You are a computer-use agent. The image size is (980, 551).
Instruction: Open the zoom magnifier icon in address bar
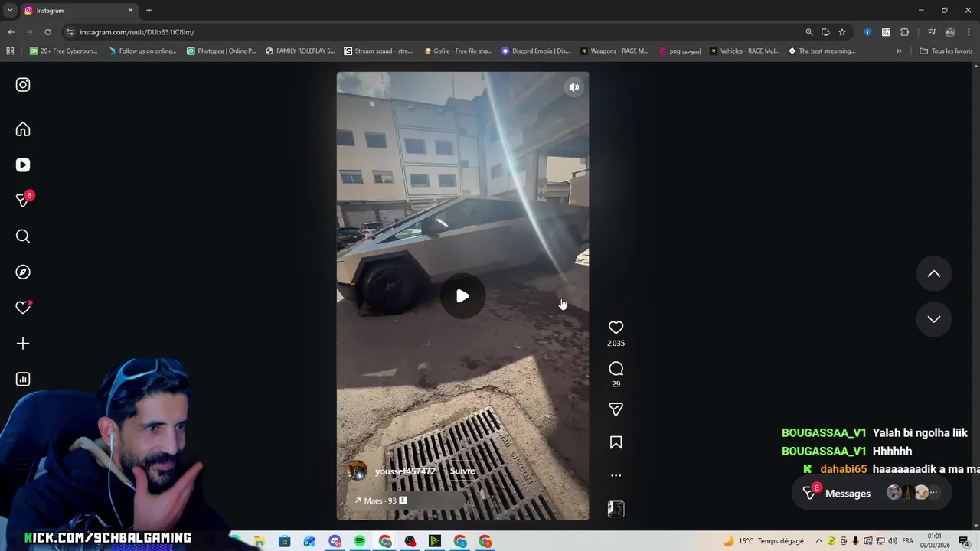click(808, 32)
